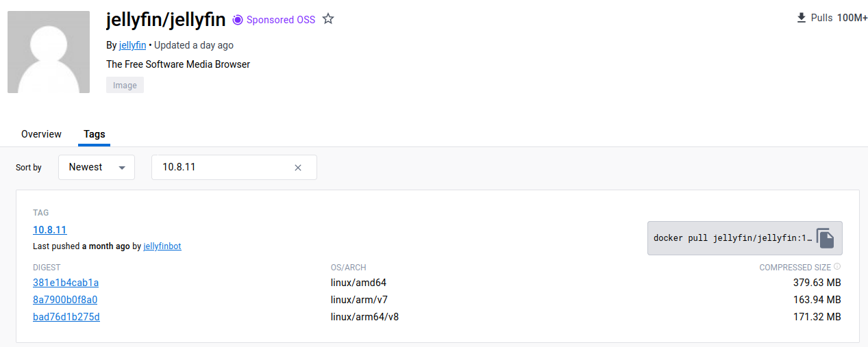Screen dimensions: 868x347
Task: Click the DIGEST column header
Action: (47, 267)
